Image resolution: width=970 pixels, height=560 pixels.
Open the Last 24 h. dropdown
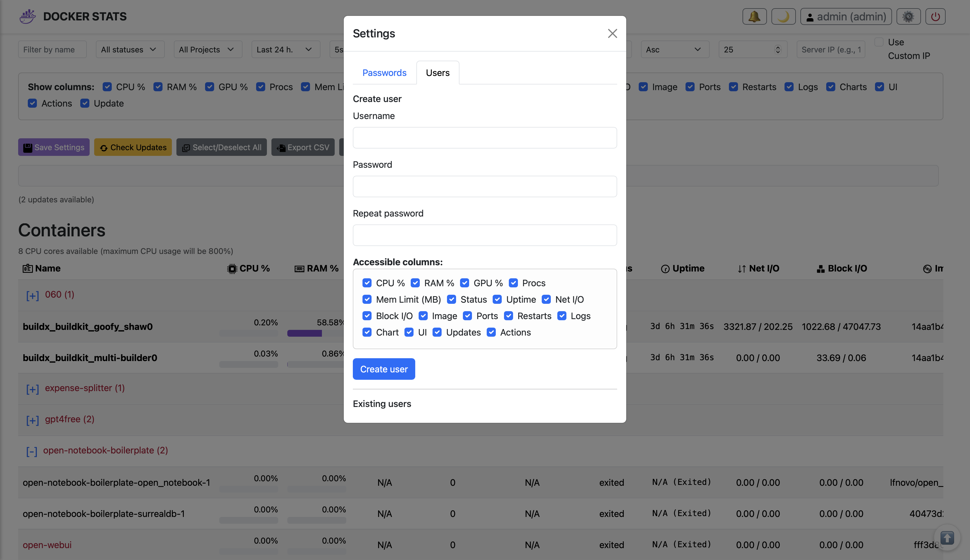285,50
